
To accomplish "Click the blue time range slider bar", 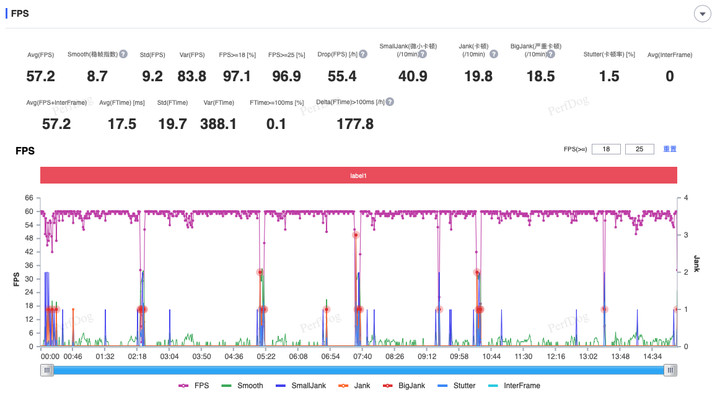I will click(x=359, y=370).
